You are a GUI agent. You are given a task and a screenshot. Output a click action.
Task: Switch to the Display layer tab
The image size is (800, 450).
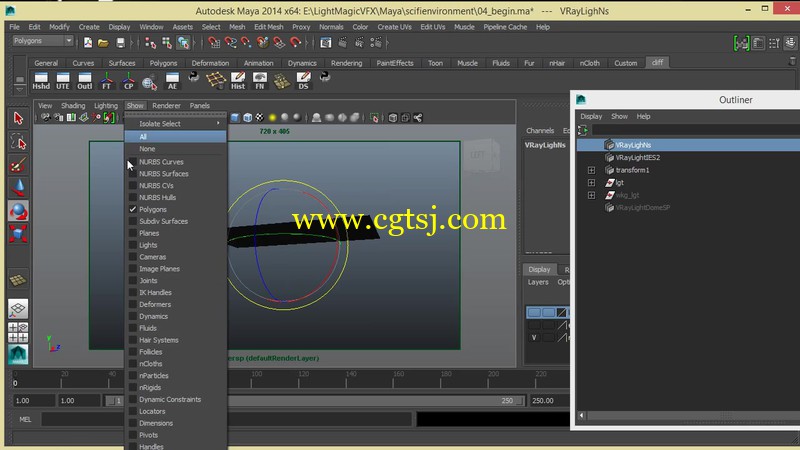pyautogui.click(x=539, y=269)
